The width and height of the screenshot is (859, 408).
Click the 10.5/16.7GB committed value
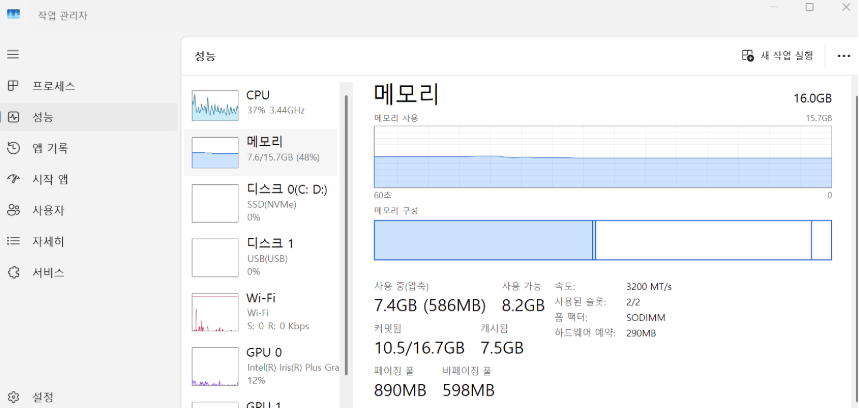(420, 348)
